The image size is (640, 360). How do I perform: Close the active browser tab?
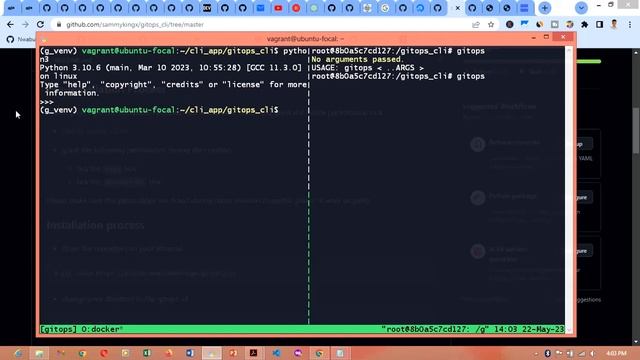(458, 8)
